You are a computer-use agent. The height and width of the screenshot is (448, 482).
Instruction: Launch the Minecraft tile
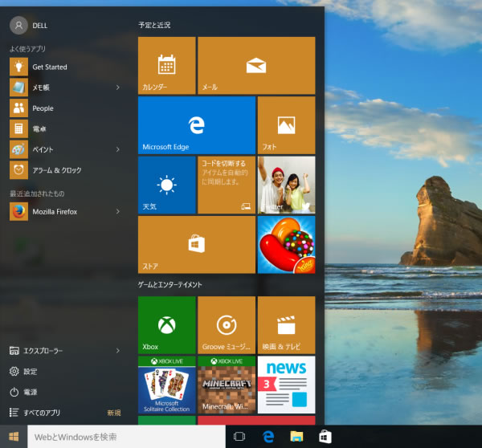tap(227, 385)
